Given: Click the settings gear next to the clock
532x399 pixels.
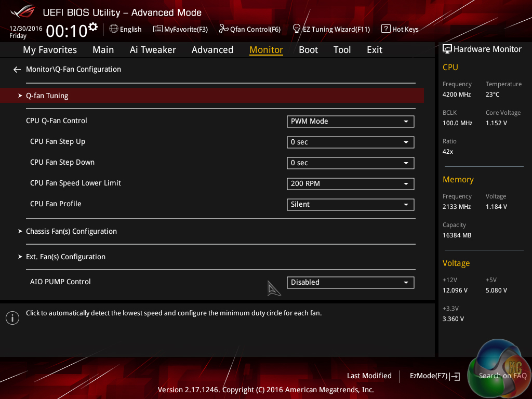Looking at the screenshot, I should (x=93, y=26).
